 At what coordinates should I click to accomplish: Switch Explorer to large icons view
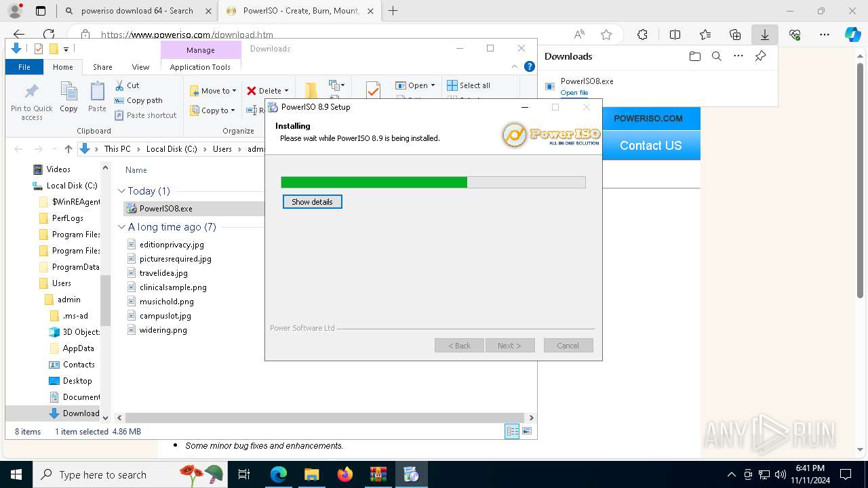click(527, 431)
